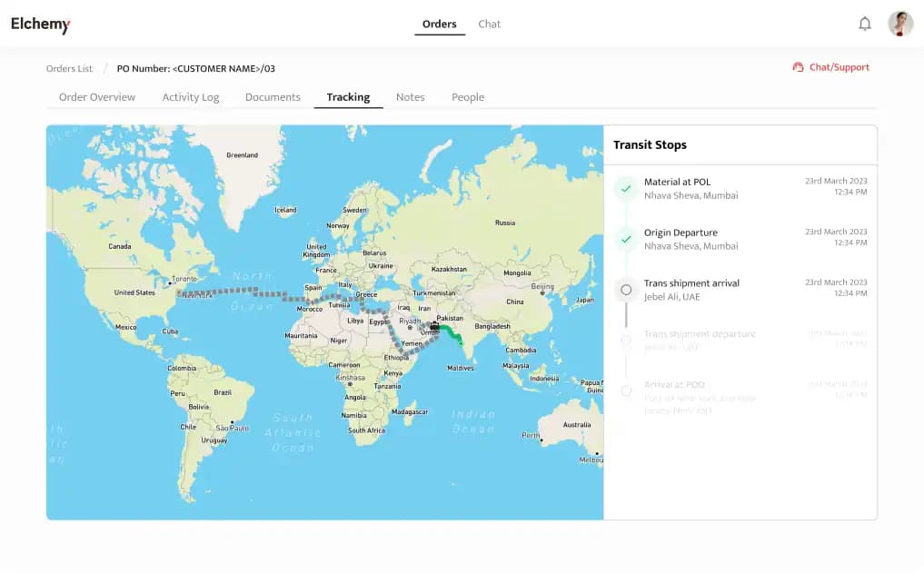This screenshot has width=924, height=574.
Task: Click green checkmark for Material at POL
Action: click(x=625, y=188)
